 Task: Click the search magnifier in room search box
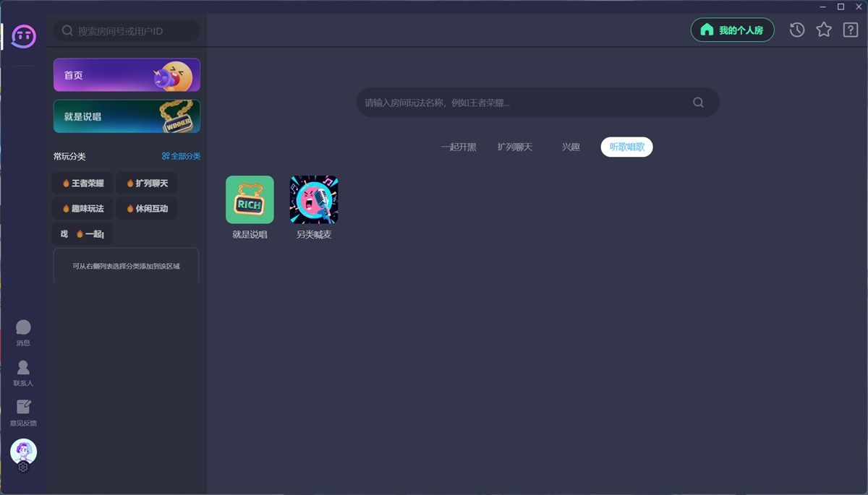point(698,103)
